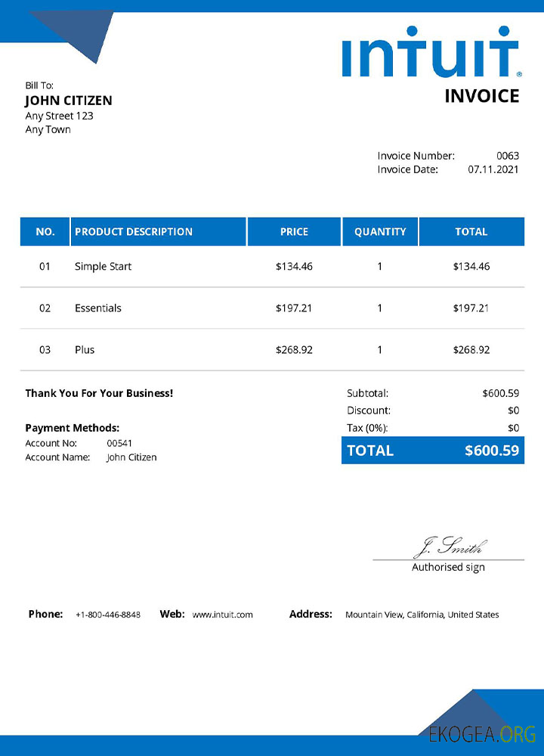Select the PRICE column header

tap(294, 232)
